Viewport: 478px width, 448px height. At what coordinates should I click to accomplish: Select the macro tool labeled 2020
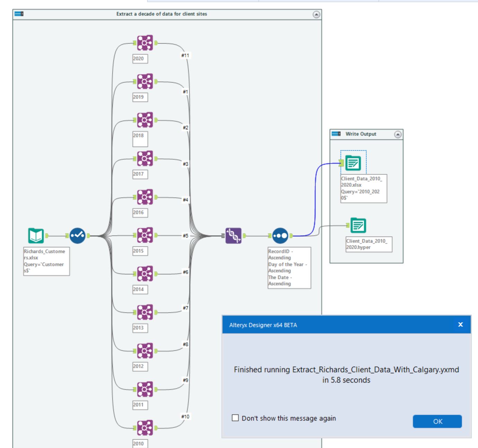pyautogui.click(x=145, y=43)
